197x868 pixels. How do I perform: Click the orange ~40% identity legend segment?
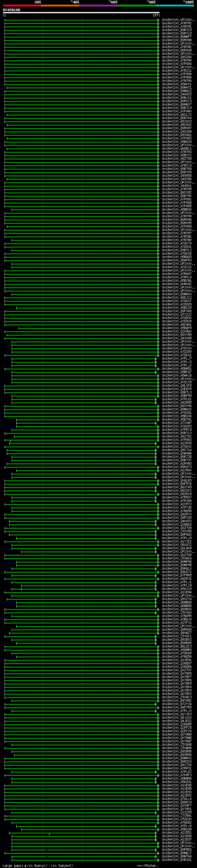pyautogui.click(x=60, y=6)
